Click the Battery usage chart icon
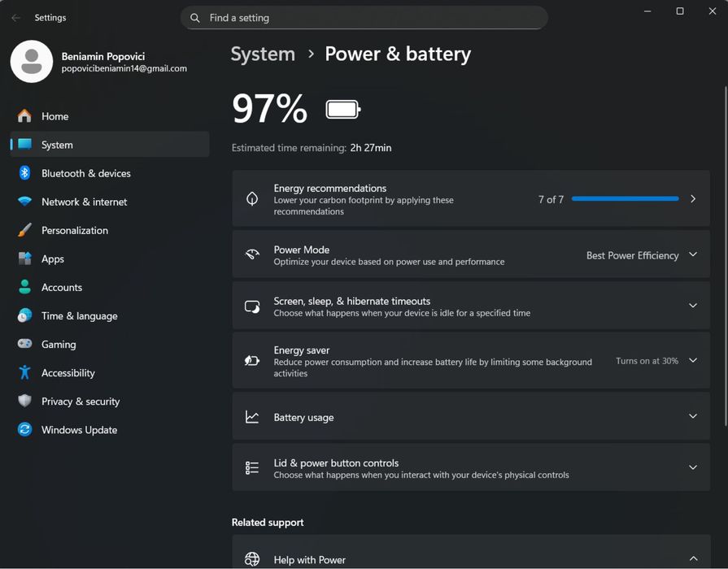Viewport: 728px width, 569px height. tap(252, 417)
